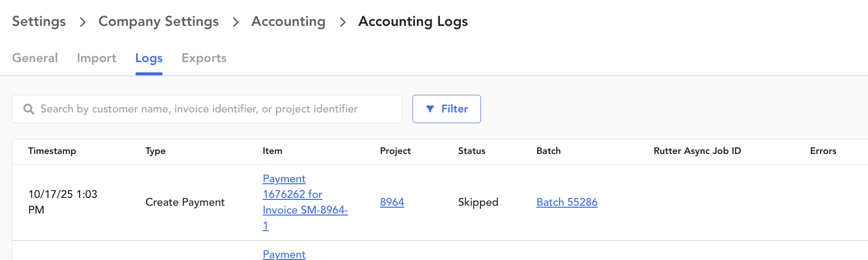Switch to the Exports tab

tap(204, 58)
